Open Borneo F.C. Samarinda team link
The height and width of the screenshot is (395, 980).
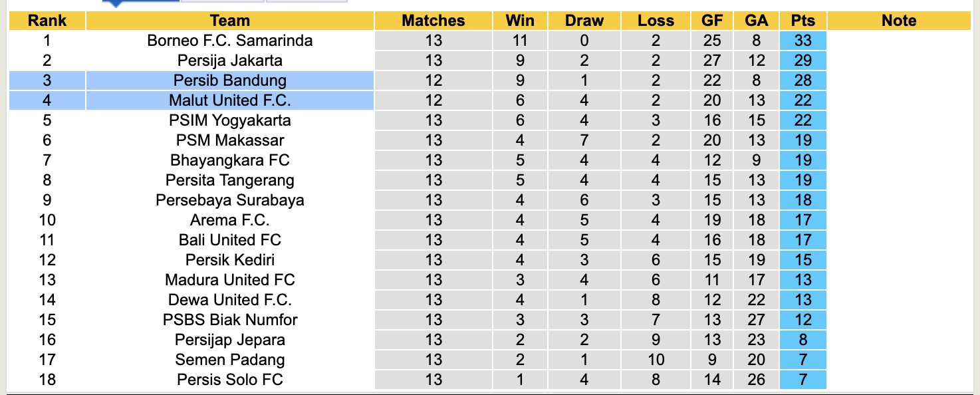pos(229,41)
